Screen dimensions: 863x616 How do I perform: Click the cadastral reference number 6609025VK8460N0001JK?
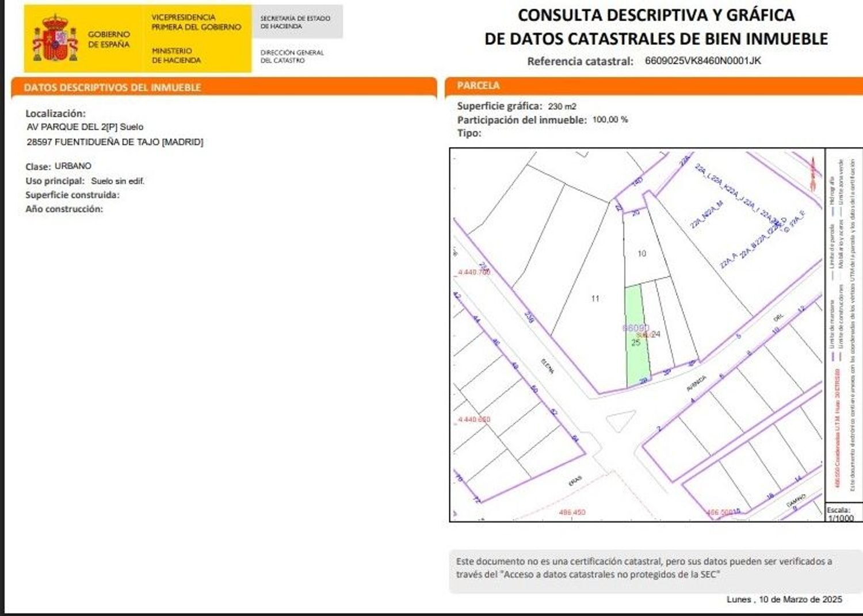click(702, 61)
